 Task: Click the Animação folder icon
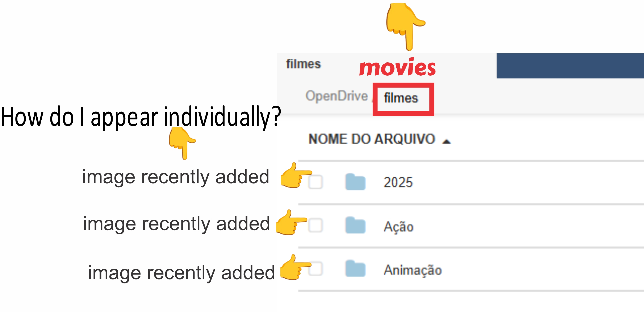tap(355, 269)
